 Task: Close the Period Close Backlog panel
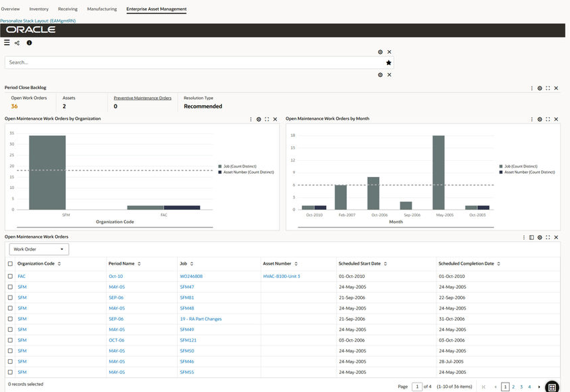(556, 88)
